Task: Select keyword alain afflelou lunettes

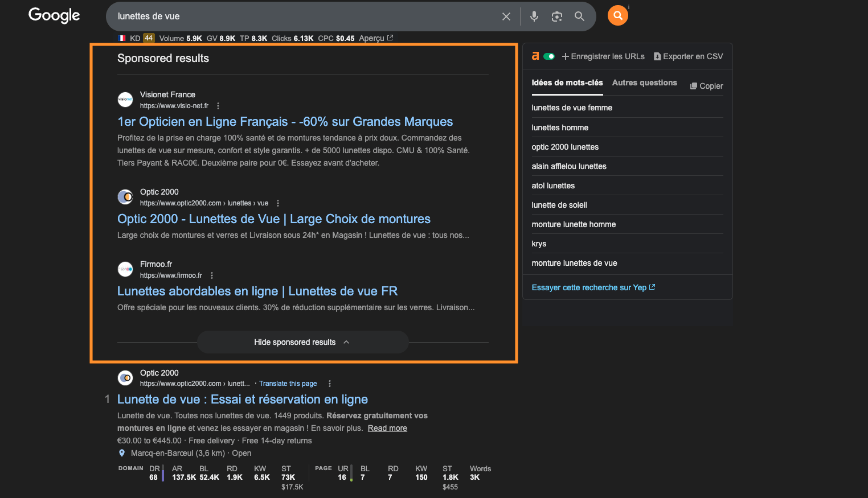Action: (x=569, y=166)
